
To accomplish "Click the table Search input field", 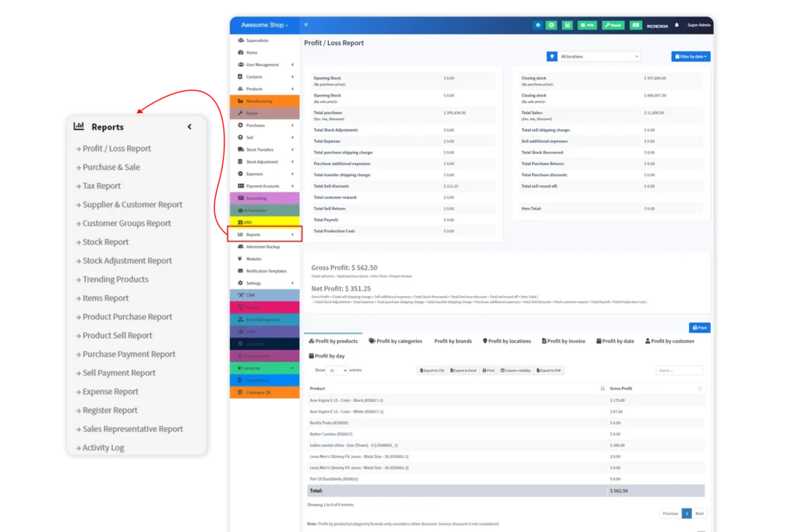I will pyautogui.click(x=679, y=371).
